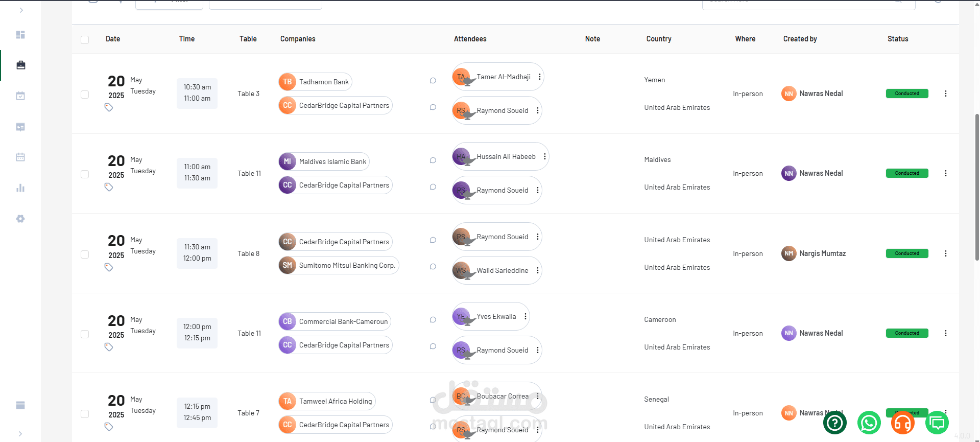Image resolution: width=980 pixels, height=442 pixels.
Task: Open the settings gear in sidebar
Action: tap(20, 219)
